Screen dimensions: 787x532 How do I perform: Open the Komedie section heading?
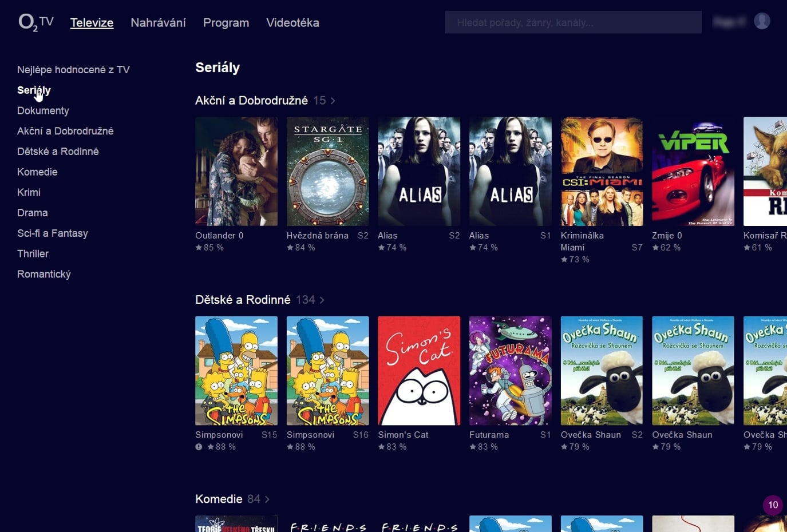tap(219, 499)
